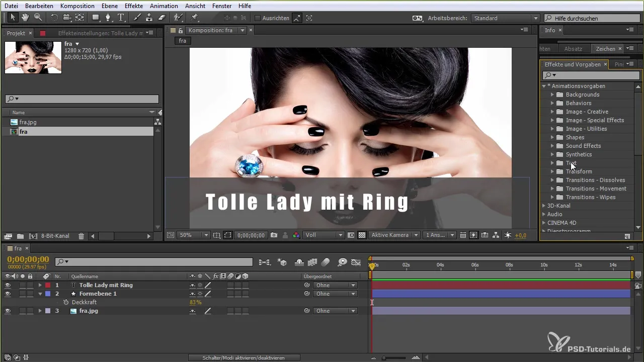Screen dimensions: 644x362
Task: Expand the Tolle Lady mit Ring layer
Action: [x=40, y=285]
